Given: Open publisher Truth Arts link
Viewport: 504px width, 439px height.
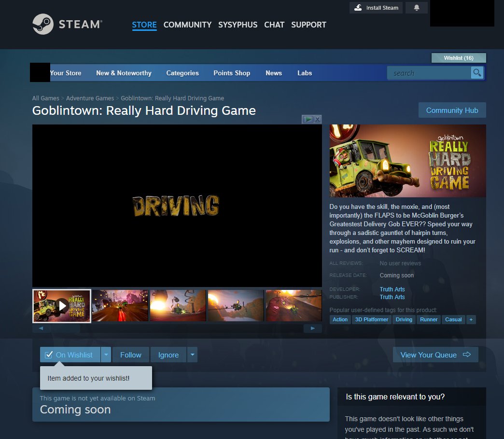Looking at the screenshot, I should pos(392,297).
